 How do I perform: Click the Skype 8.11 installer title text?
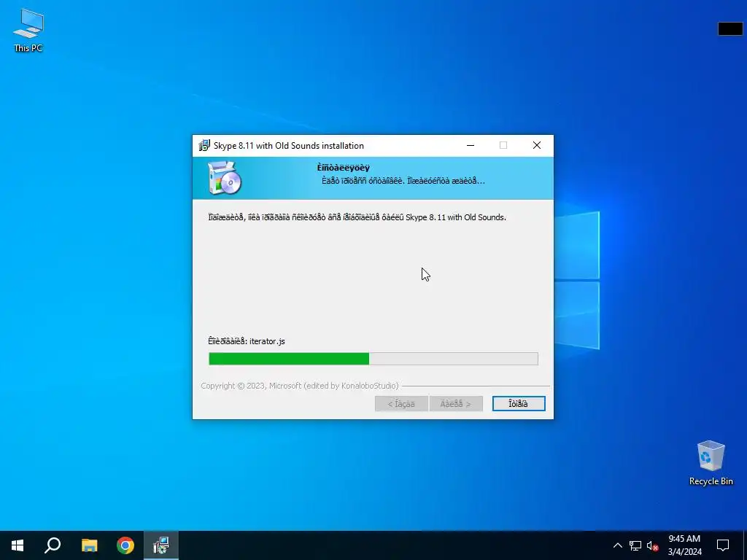(289, 146)
